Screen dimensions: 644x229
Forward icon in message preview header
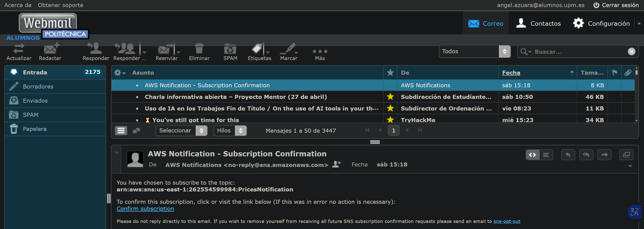(604, 155)
